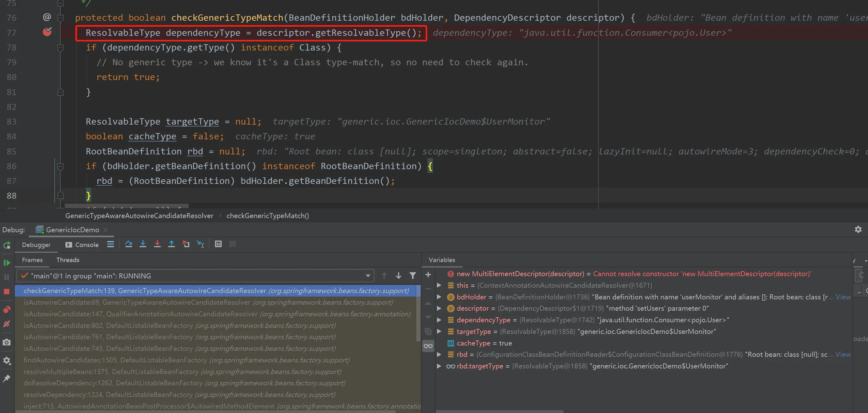Switch to the Threads tab
Screen dimensions: 868x413
point(68,260)
